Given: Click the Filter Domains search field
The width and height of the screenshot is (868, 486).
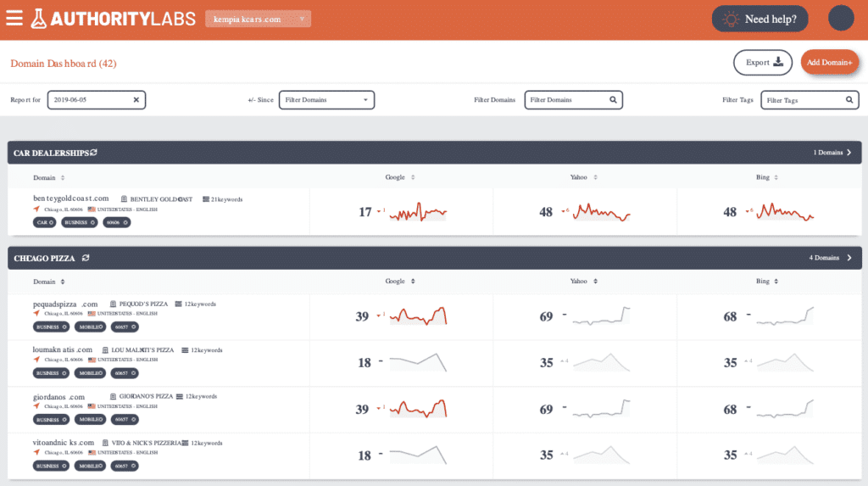Looking at the screenshot, I should [x=574, y=100].
